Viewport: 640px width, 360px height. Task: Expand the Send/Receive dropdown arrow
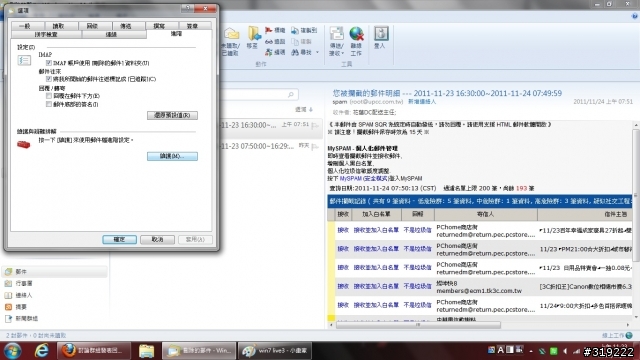tap(342, 53)
